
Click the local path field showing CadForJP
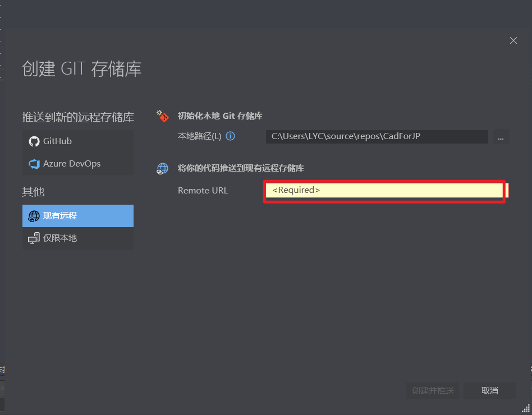click(x=376, y=136)
